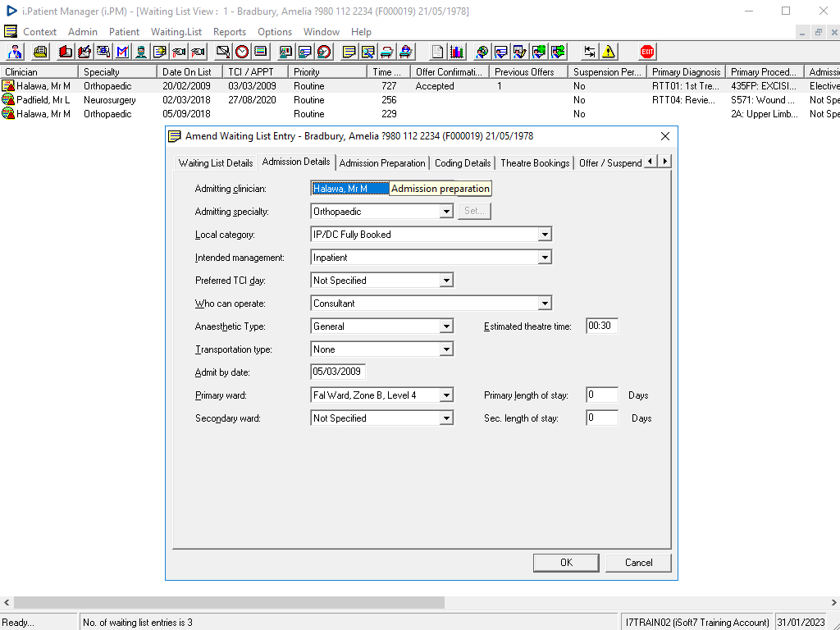Screen dimensions: 840x630
Task: Click the person with disc icon
Action: coord(482,52)
